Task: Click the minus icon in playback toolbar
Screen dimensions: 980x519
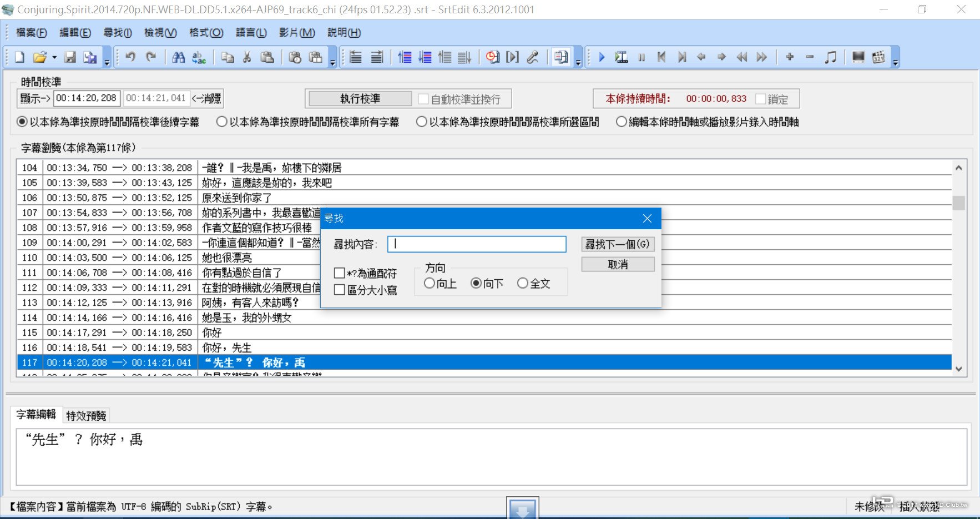Action: 810,57
